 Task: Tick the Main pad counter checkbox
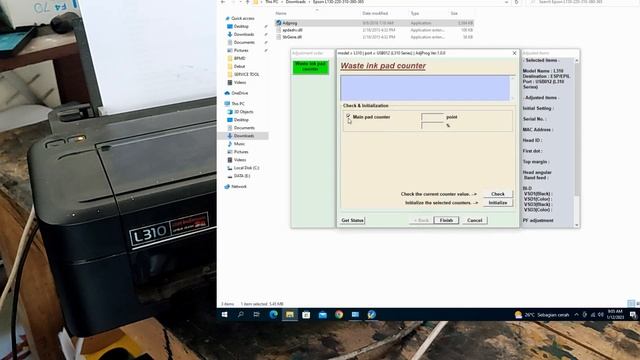pyautogui.click(x=348, y=116)
